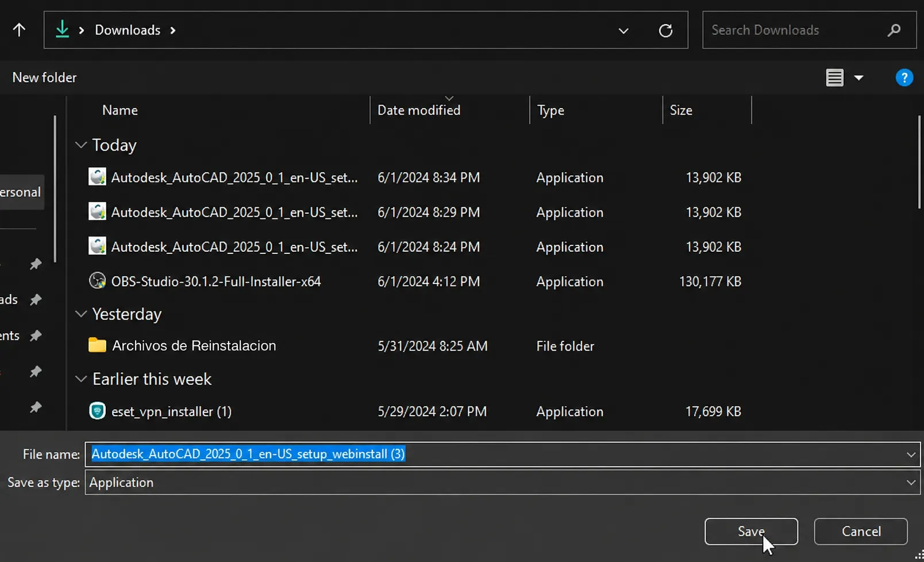Sort by Type column header
This screenshot has height=562, width=924.
coord(550,110)
